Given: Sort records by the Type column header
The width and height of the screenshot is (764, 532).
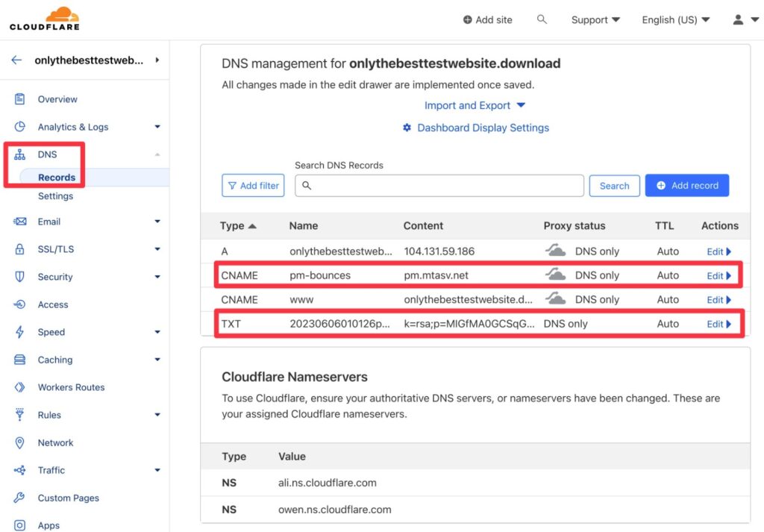Looking at the screenshot, I should pos(237,225).
